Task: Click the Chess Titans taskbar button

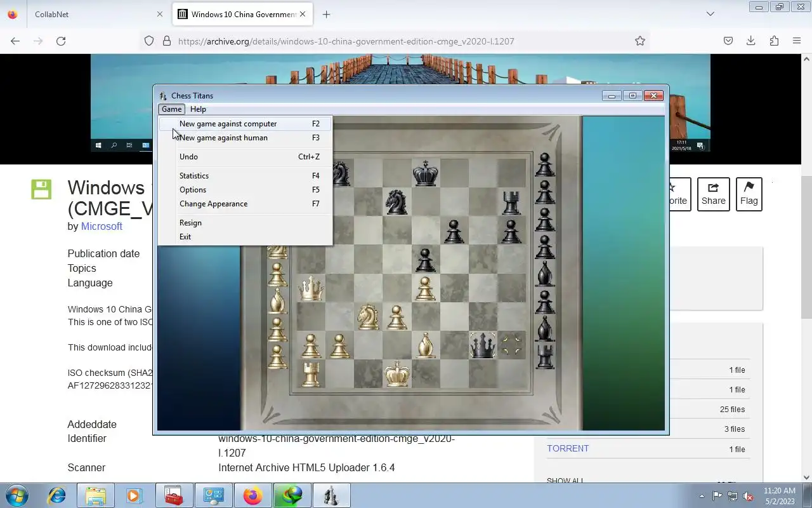Action: tap(331, 495)
